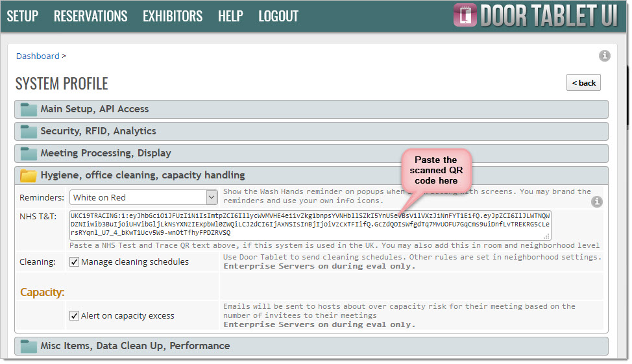Uncheck Alert on capacity excess
632x364 pixels.
75,316
